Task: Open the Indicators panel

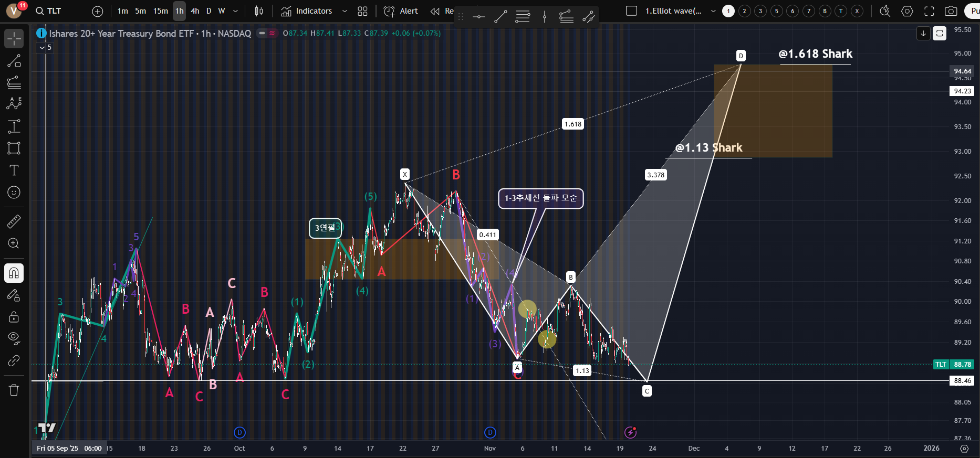Action: [x=307, y=11]
